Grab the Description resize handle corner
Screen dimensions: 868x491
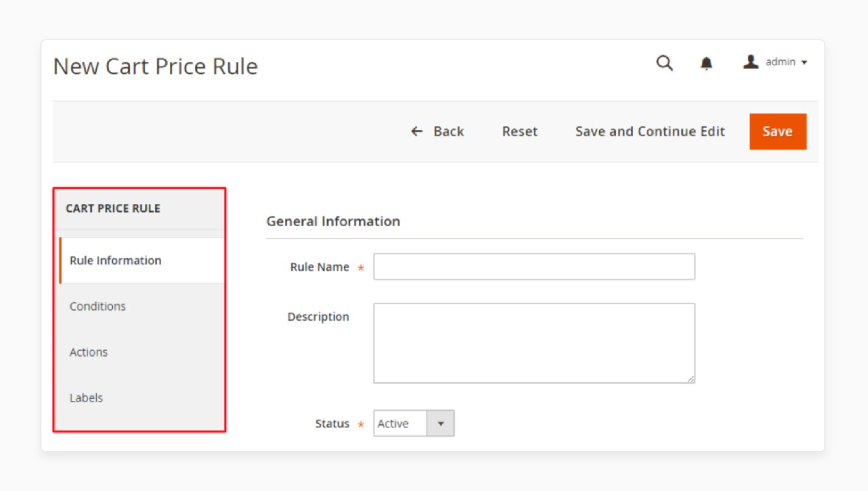[x=691, y=379]
